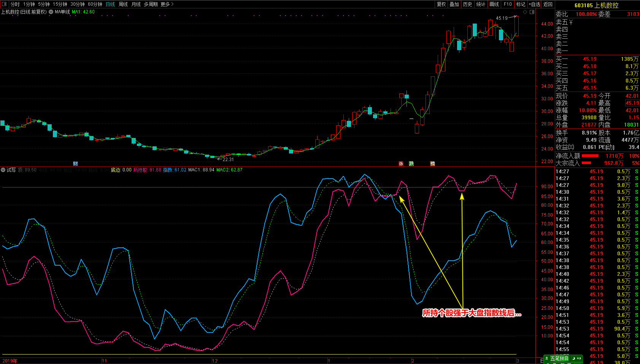Click the 财 financial marker on the chart

pos(75,163)
